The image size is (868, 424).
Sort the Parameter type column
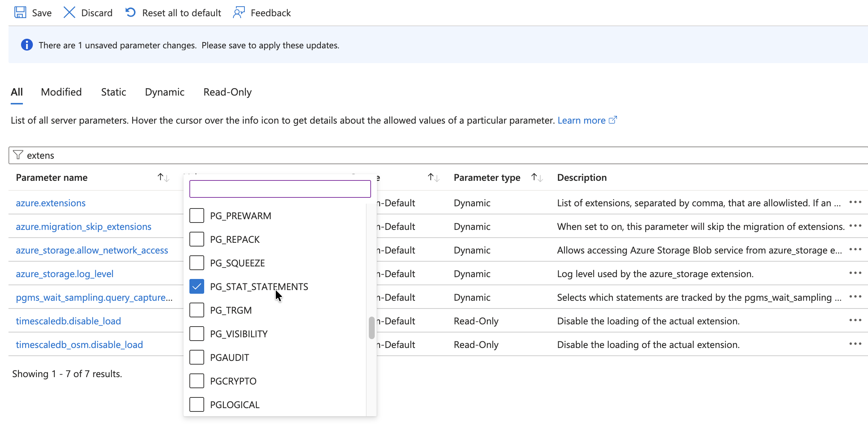tap(536, 177)
